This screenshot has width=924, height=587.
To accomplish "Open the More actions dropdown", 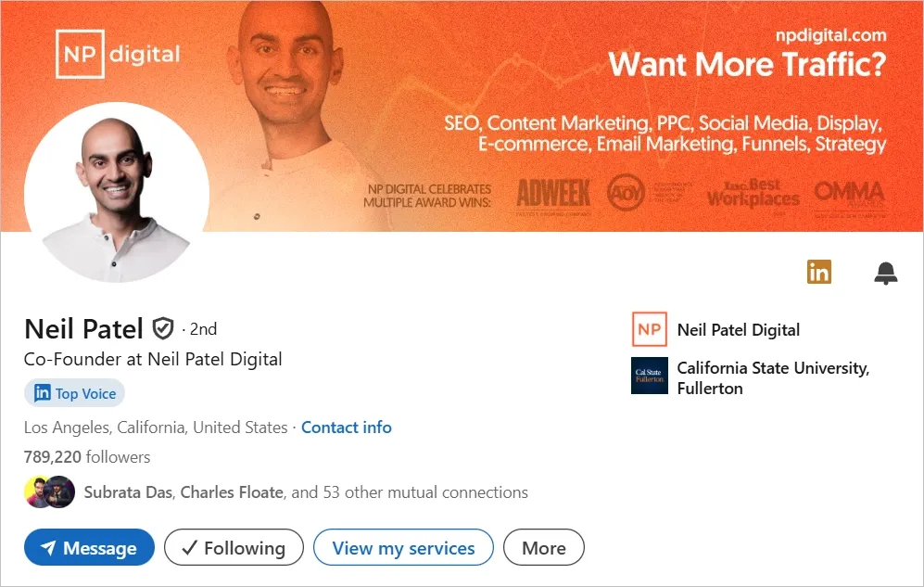I will pos(543,548).
